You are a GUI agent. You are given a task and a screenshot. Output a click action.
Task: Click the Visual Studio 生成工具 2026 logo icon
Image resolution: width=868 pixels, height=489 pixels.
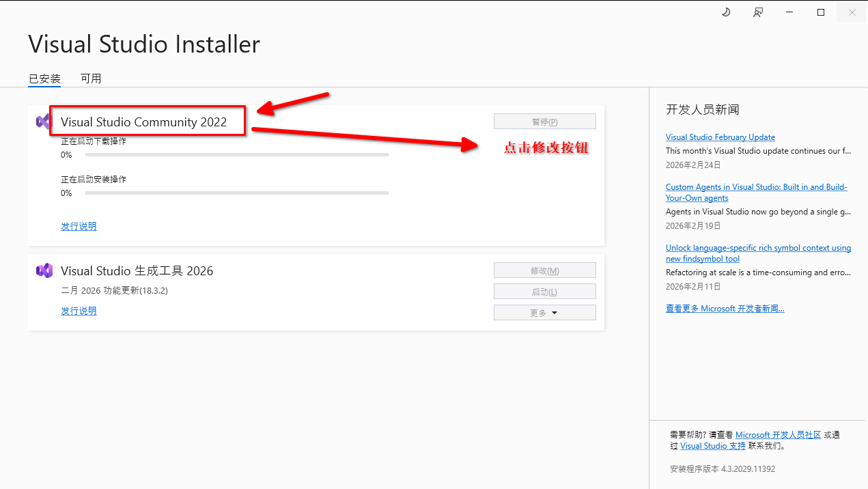point(44,270)
